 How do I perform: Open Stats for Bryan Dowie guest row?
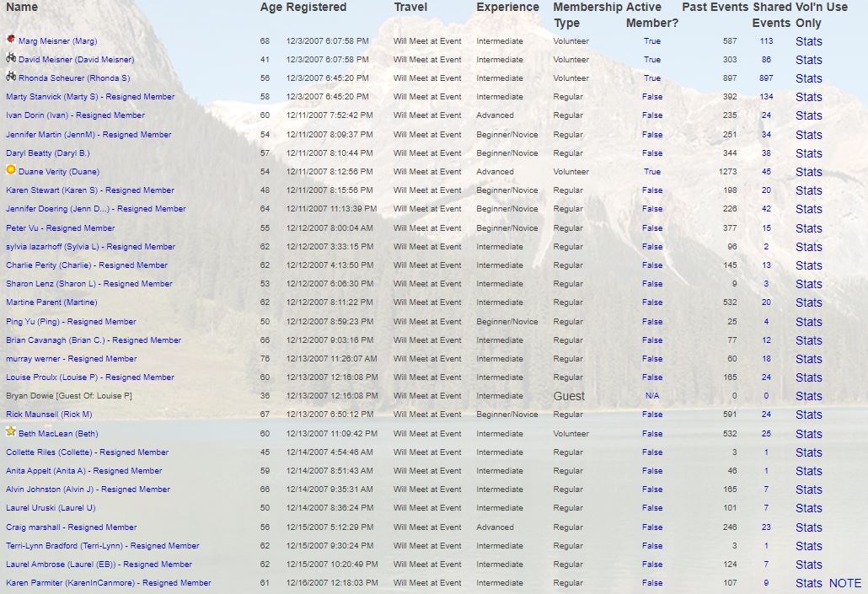pos(808,396)
